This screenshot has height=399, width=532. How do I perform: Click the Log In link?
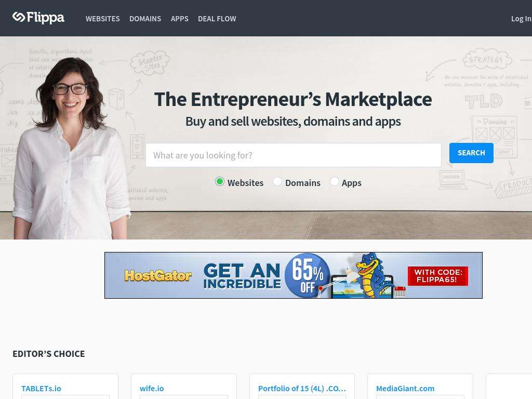tap(521, 19)
